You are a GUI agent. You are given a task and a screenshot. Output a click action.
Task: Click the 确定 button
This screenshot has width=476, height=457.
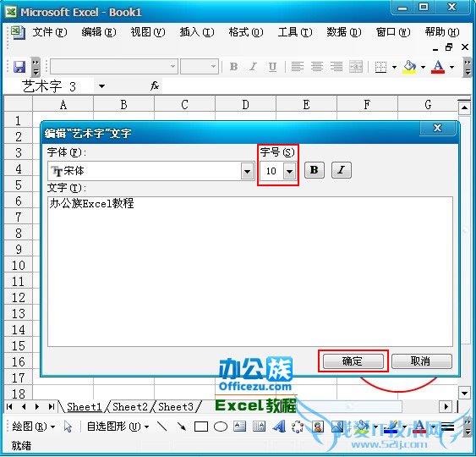pos(353,361)
